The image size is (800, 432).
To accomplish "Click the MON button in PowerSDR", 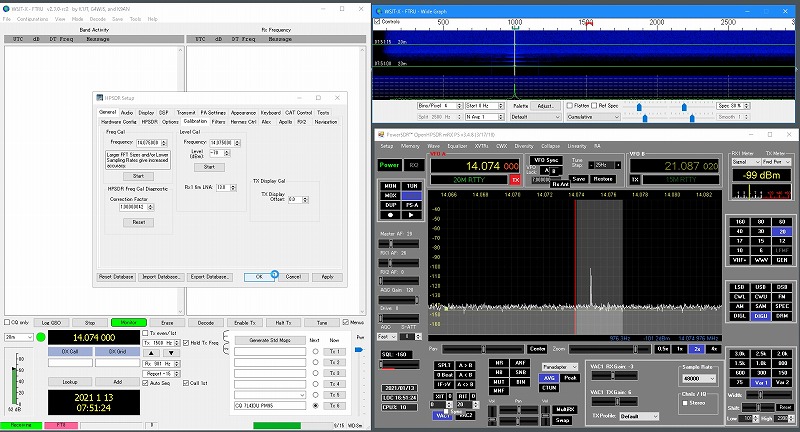I will 390,186.
